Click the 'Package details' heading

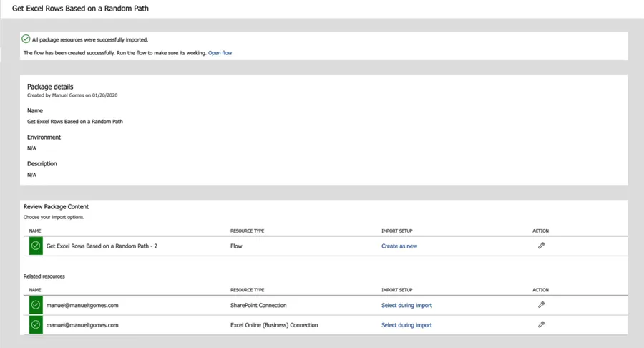point(50,87)
